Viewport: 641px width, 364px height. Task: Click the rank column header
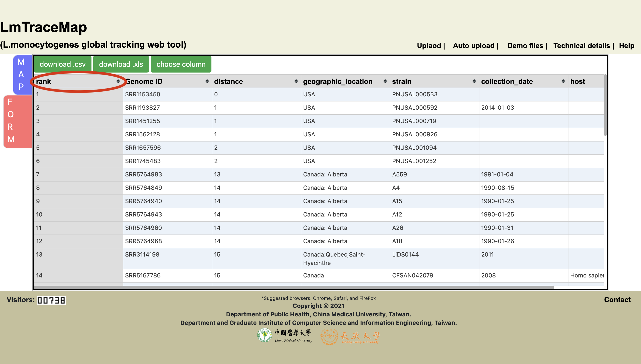78,81
